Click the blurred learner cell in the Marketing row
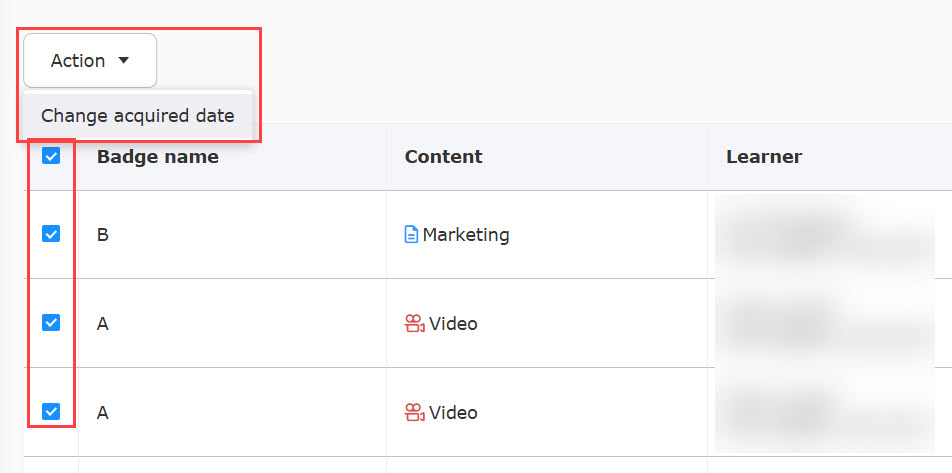Viewport: 952px width, 473px height. pyautogui.click(x=825, y=235)
